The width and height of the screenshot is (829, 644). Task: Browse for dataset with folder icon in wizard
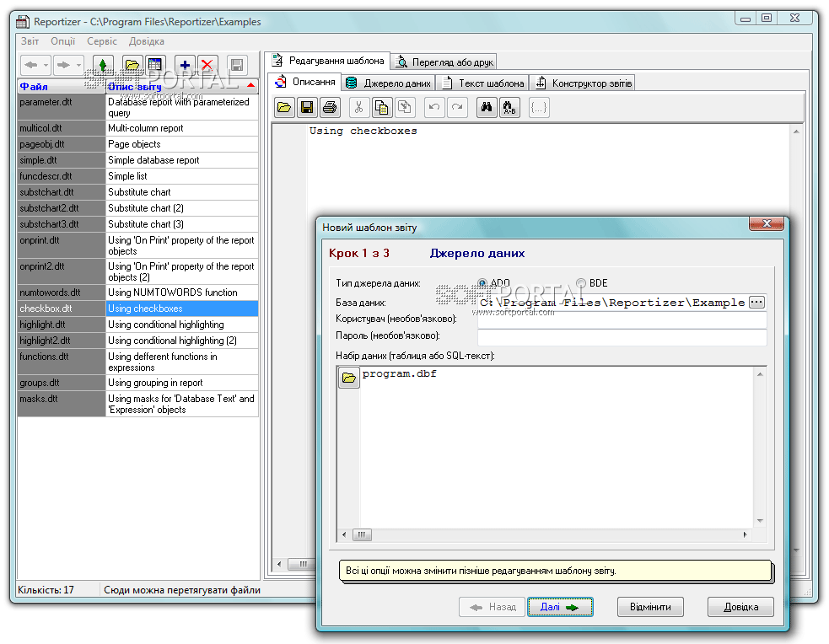348,378
